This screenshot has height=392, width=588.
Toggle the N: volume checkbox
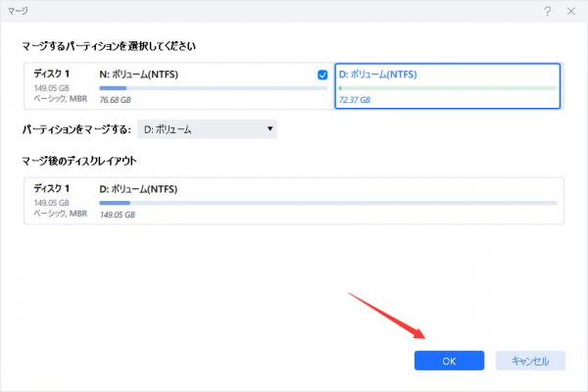[322, 74]
